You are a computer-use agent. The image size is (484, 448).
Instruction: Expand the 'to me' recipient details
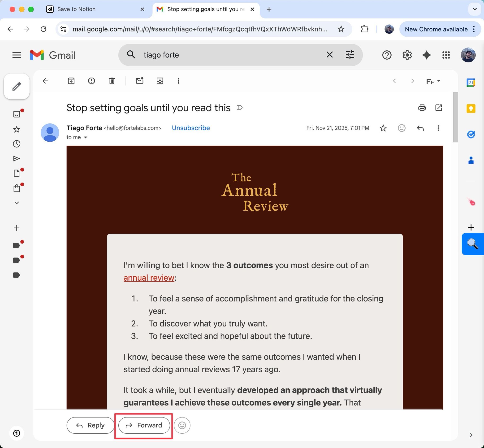pyautogui.click(x=85, y=137)
